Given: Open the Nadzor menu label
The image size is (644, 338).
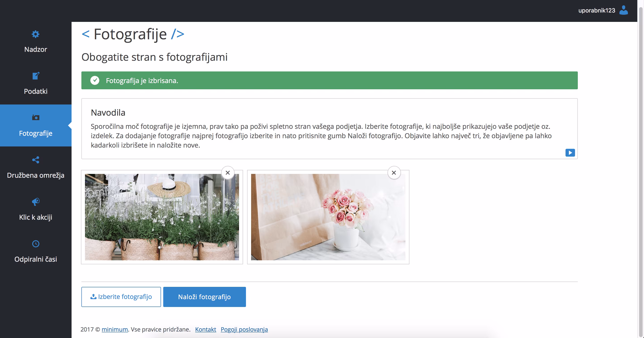Looking at the screenshot, I should 36,49.
